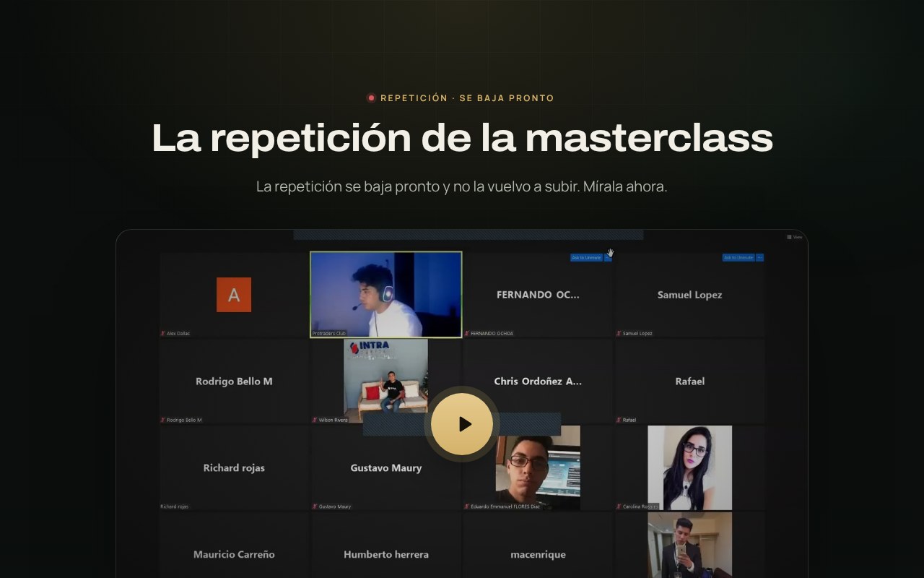
Task: Click the orange A avatar of Alex Dallas
Action: click(234, 295)
